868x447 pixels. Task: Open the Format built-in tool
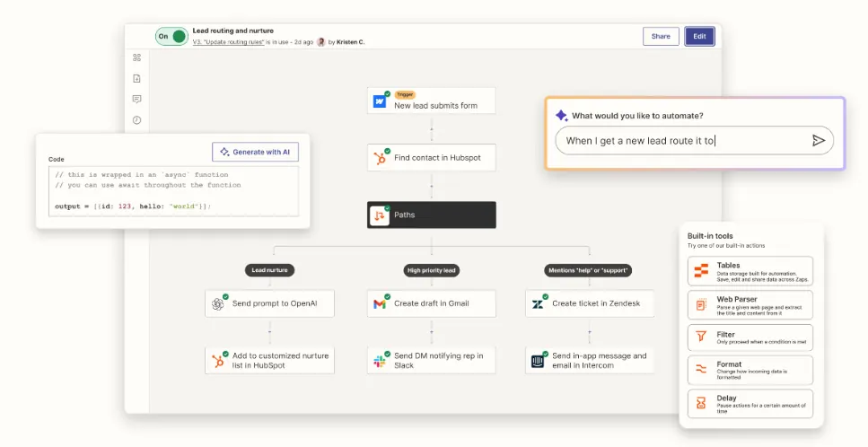[x=750, y=370]
